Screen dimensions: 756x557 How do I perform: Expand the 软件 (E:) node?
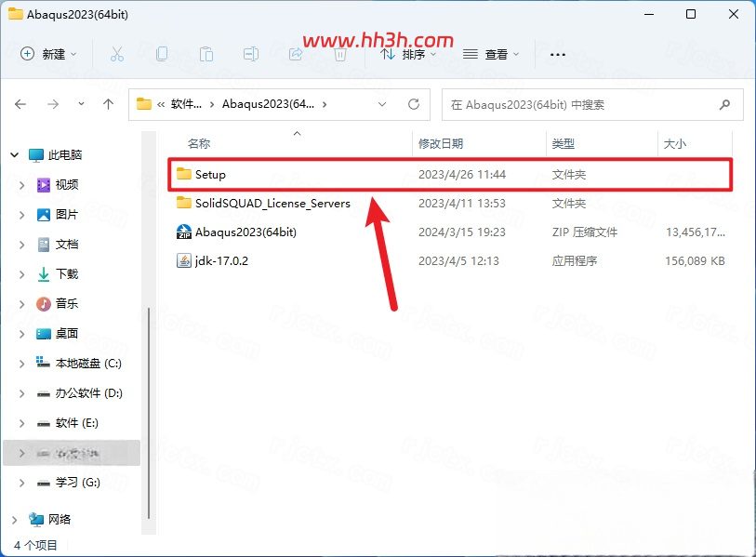point(21,423)
